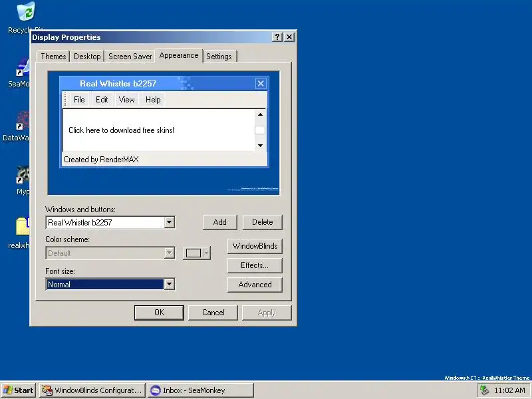Click the preview scrollbar thumb
This screenshot has height=399, width=532.
coord(260,130)
